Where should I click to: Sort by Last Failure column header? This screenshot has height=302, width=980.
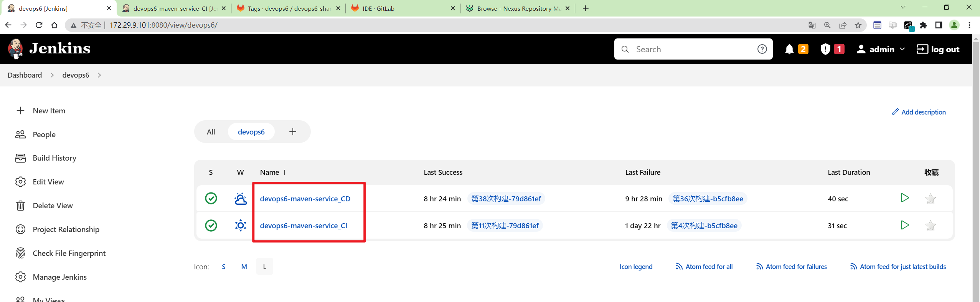pyautogui.click(x=643, y=172)
